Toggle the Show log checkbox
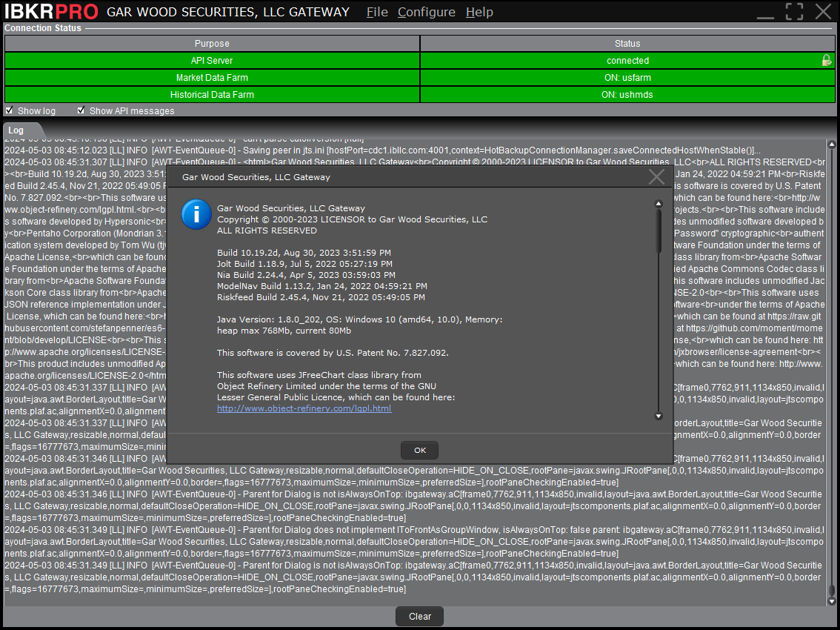This screenshot has width=840, height=630. click(9, 110)
